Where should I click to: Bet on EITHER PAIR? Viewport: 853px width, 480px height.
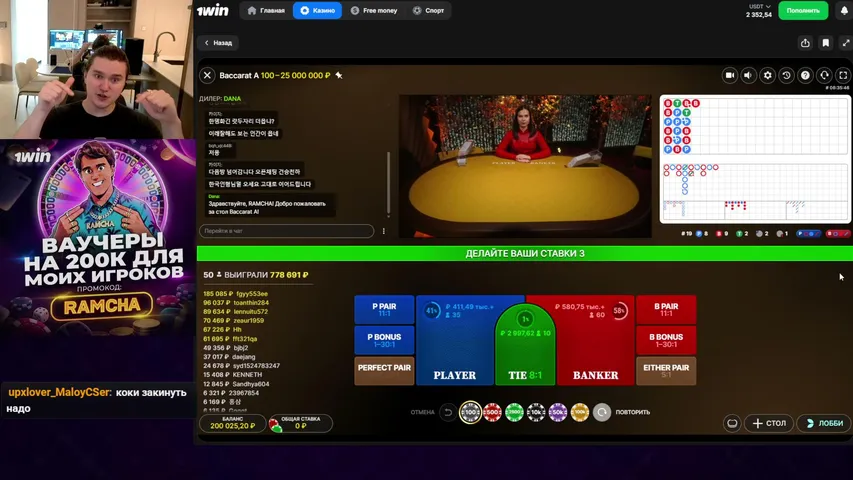click(x=666, y=371)
